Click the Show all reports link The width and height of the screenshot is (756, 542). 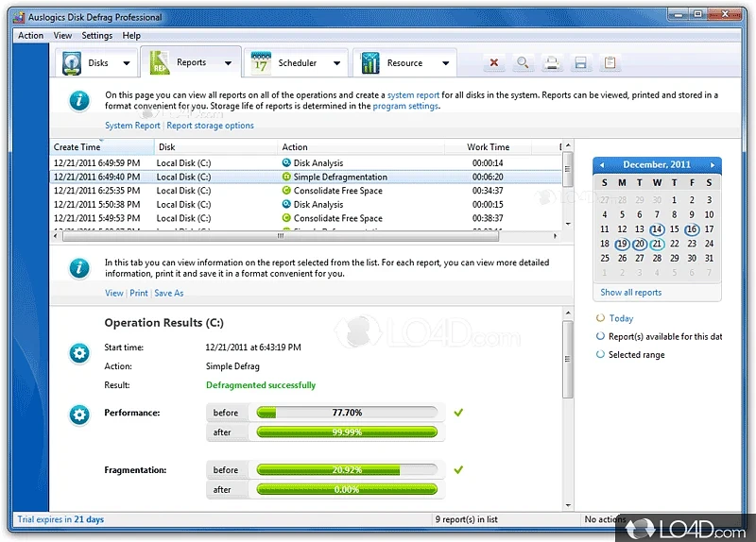[x=631, y=293]
